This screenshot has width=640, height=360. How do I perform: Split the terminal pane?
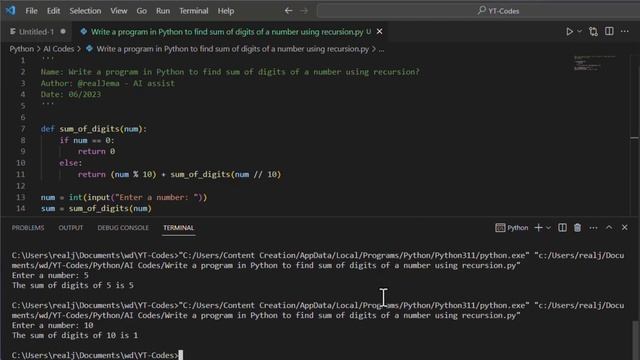[x=562, y=228]
